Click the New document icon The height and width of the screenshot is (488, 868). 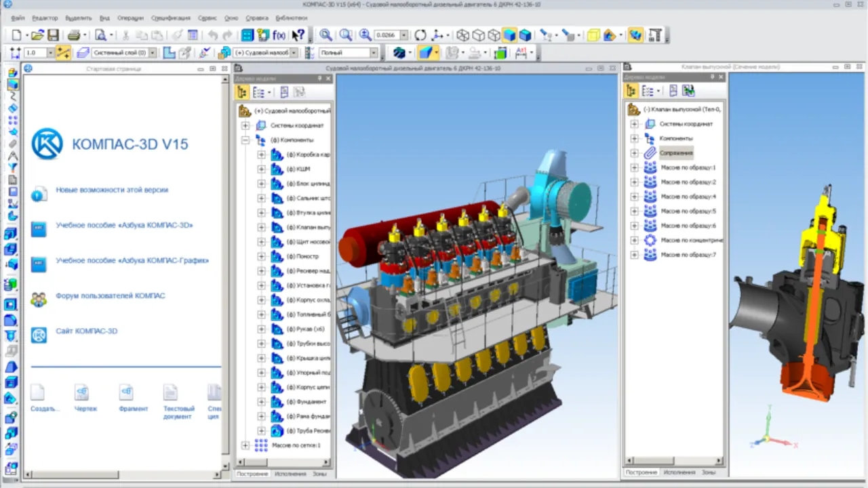pos(16,35)
